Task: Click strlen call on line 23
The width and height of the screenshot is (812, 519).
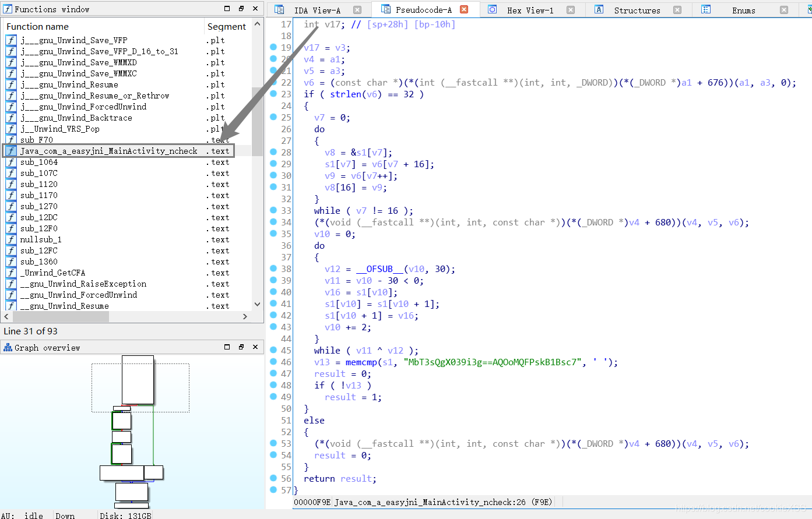Action: tap(346, 94)
